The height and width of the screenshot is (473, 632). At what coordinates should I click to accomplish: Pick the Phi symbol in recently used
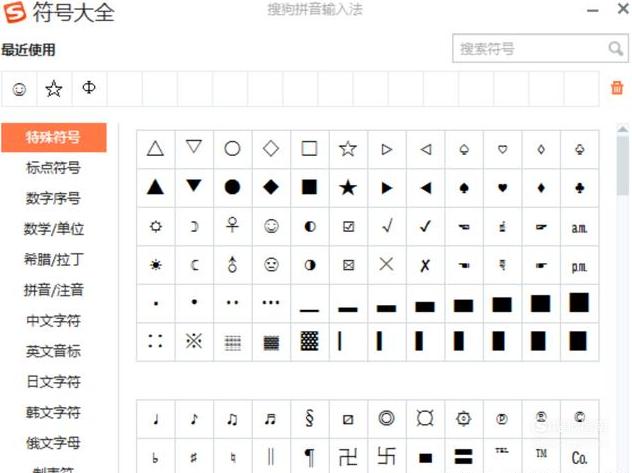pos(89,89)
